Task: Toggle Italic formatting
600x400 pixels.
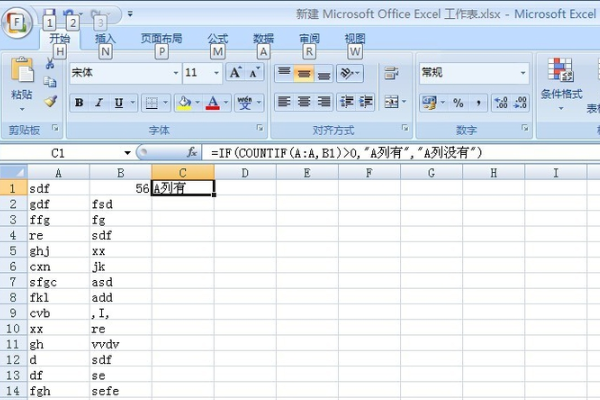Action: click(99, 103)
